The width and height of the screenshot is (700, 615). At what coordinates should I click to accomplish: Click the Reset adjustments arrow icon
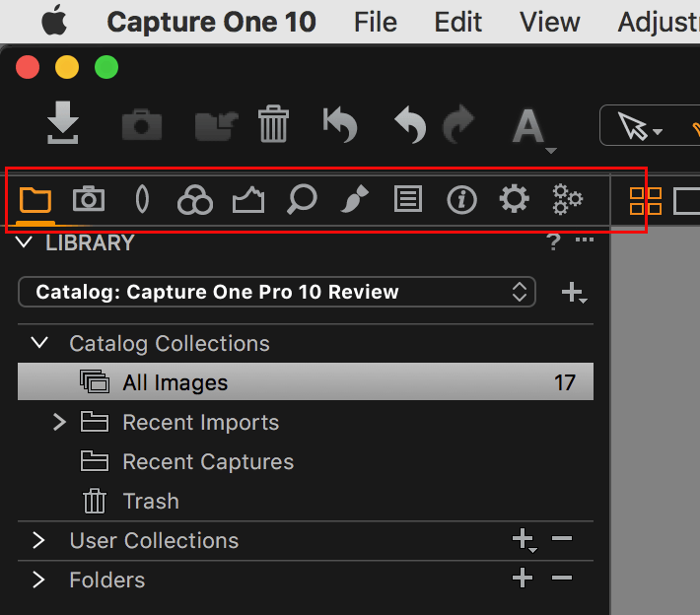pyautogui.click(x=340, y=125)
